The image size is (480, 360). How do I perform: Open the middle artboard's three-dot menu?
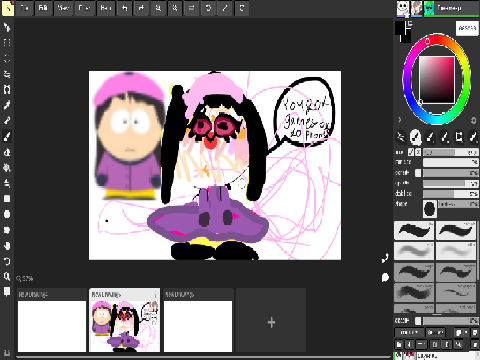click(x=155, y=295)
